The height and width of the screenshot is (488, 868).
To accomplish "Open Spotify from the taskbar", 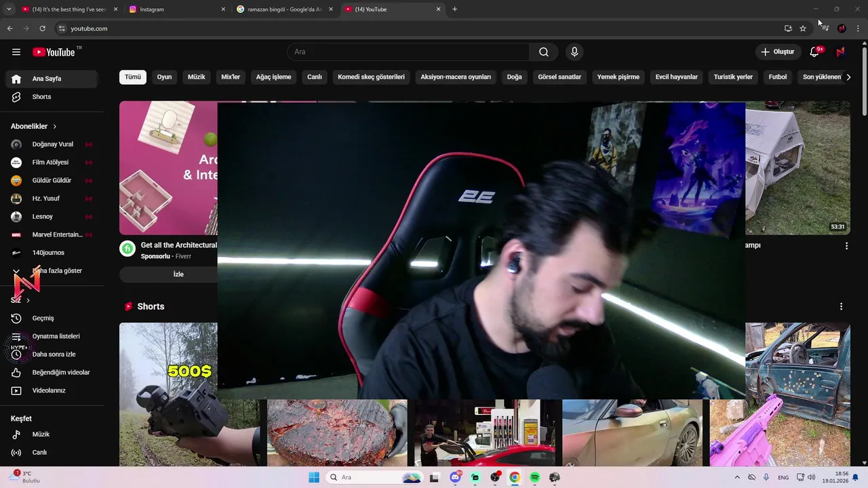I will [534, 477].
